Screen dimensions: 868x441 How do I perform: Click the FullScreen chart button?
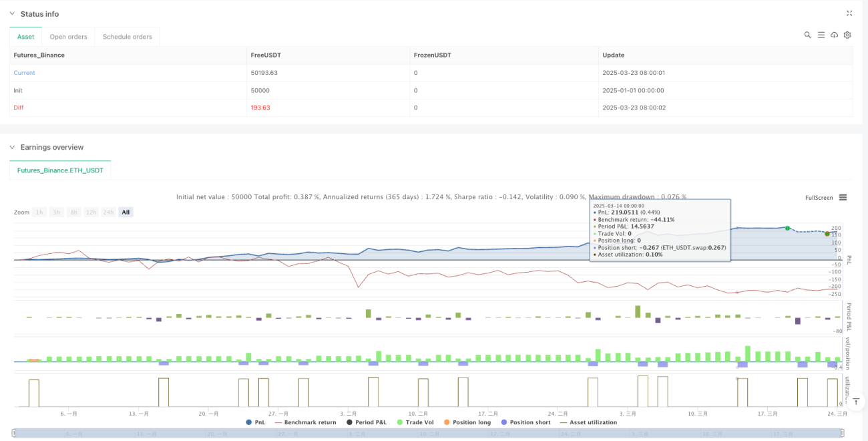coord(819,198)
